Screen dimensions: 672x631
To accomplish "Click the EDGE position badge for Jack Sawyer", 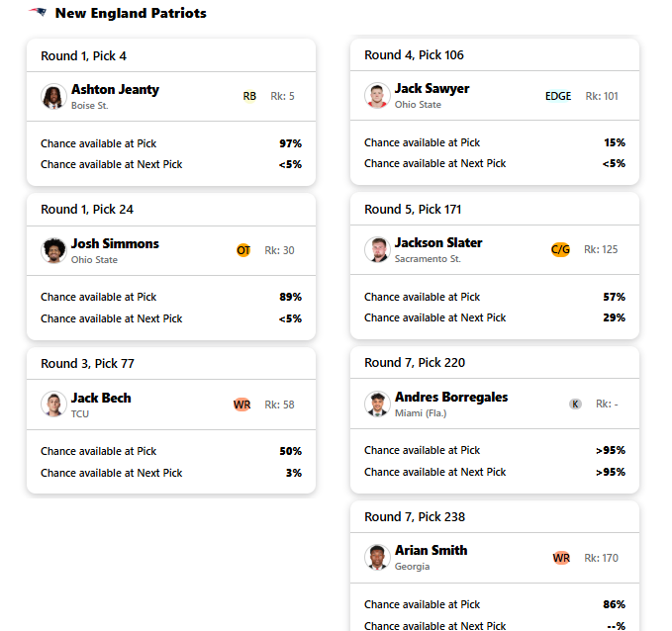I will coord(558,96).
